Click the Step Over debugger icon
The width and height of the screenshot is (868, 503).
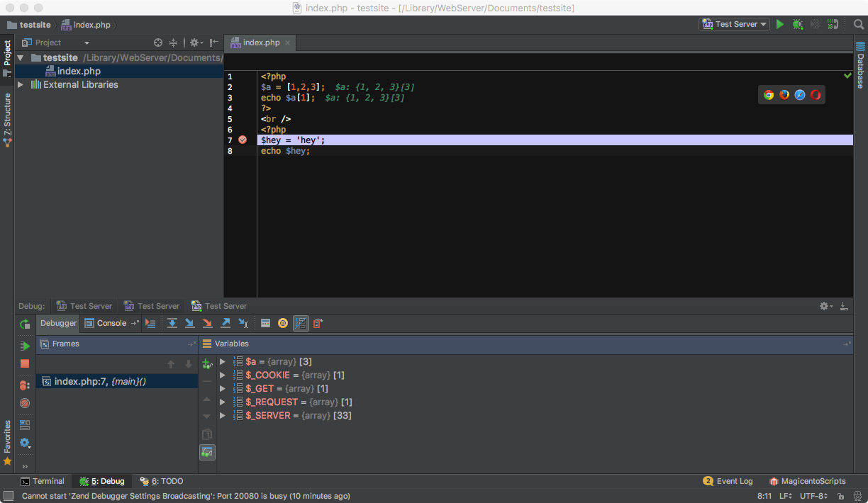[x=172, y=323]
